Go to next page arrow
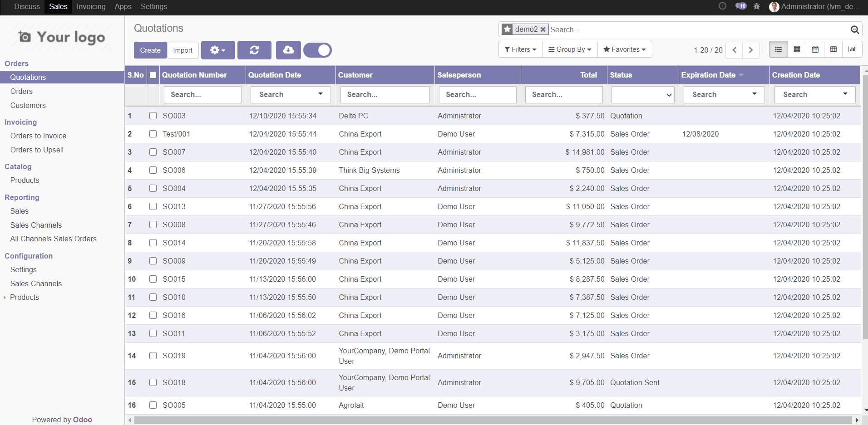This screenshot has height=425, width=868. 751,50
